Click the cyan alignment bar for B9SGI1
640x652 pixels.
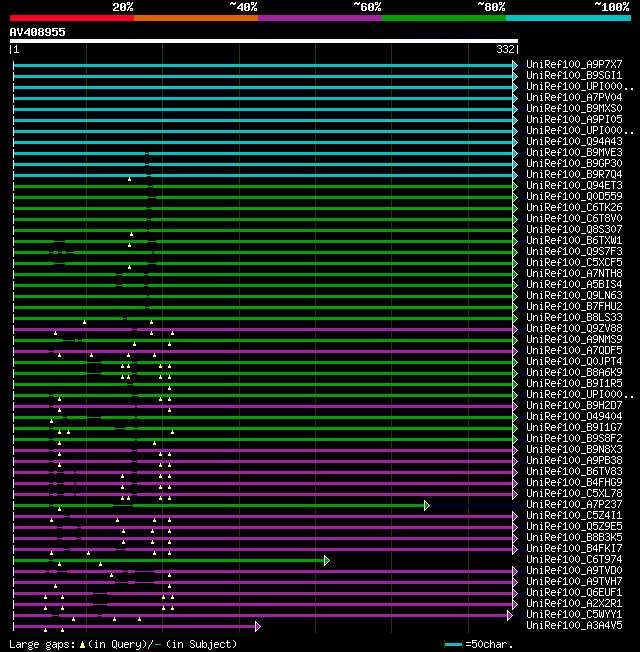click(x=263, y=76)
